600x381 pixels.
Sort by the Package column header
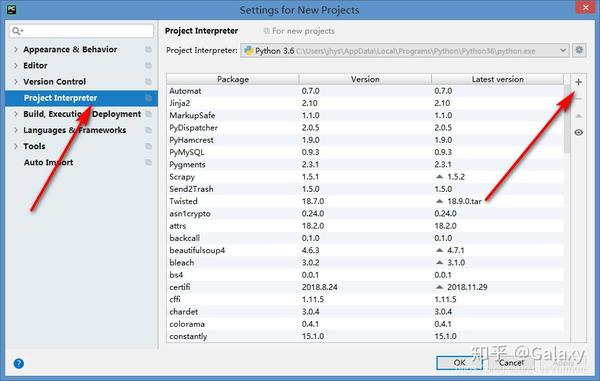point(233,79)
